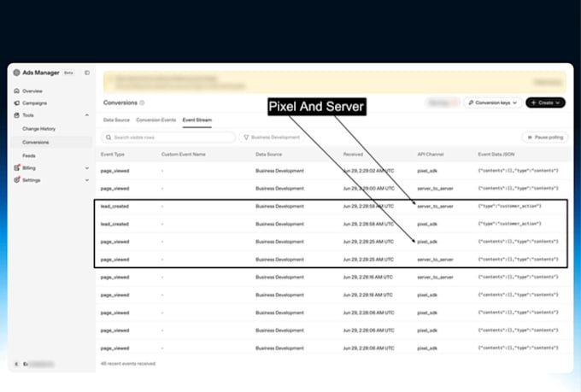Switch to the Conversion Events tab

point(156,120)
